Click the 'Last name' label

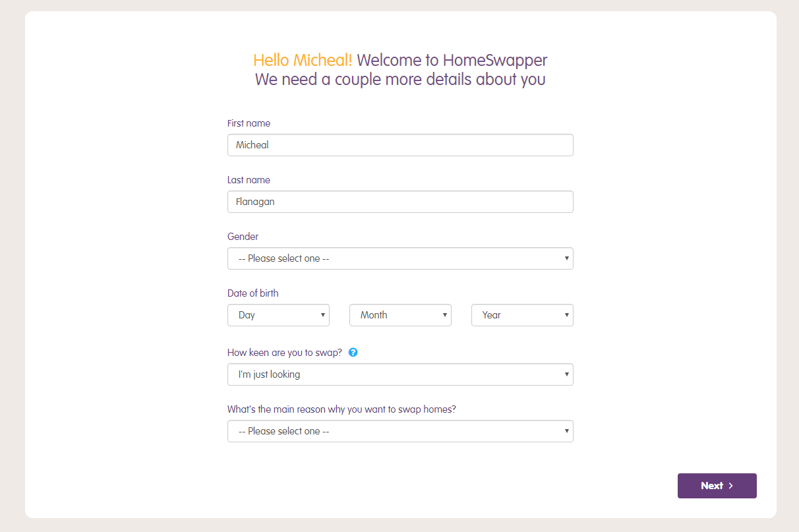(249, 180)
